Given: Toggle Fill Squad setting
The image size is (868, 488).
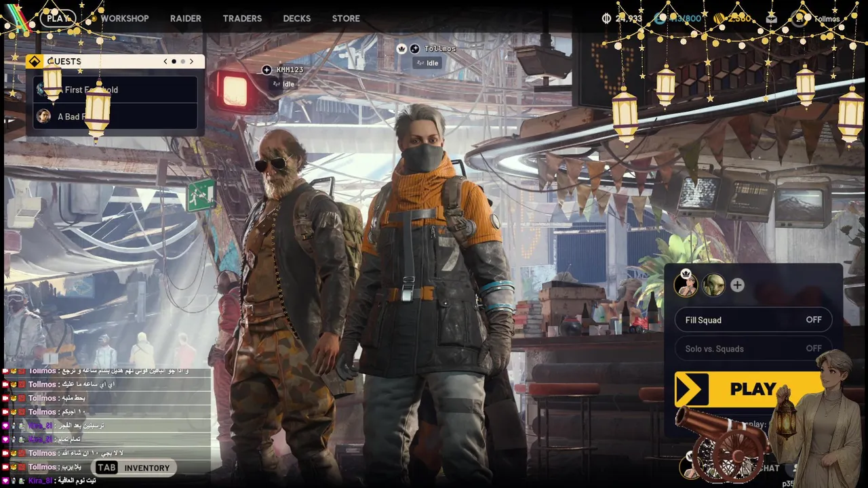Looking at the screenshot, I should click(x=753, y=320).
